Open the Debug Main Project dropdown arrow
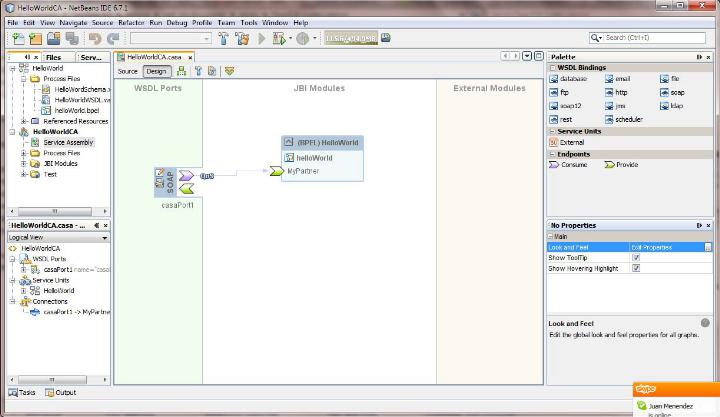Screen dimensions: 720x417 click(290, 39)
